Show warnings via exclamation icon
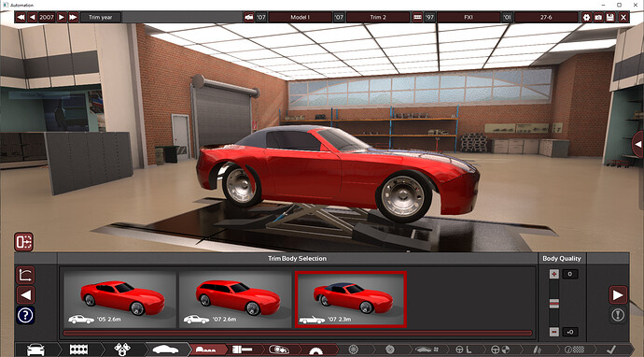Viewport: 644px width, 357px height. click(x=618, y=315)
